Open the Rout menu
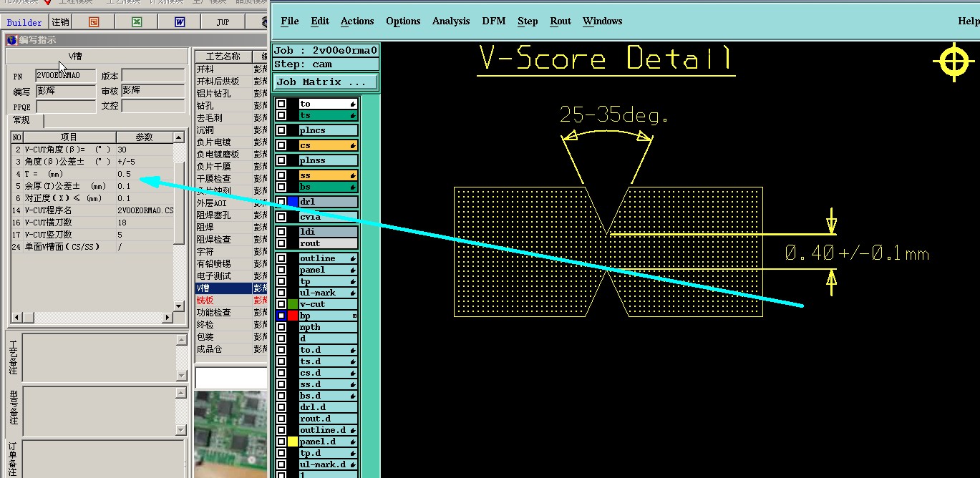This screenshot has height=478, width=980. 561,21
